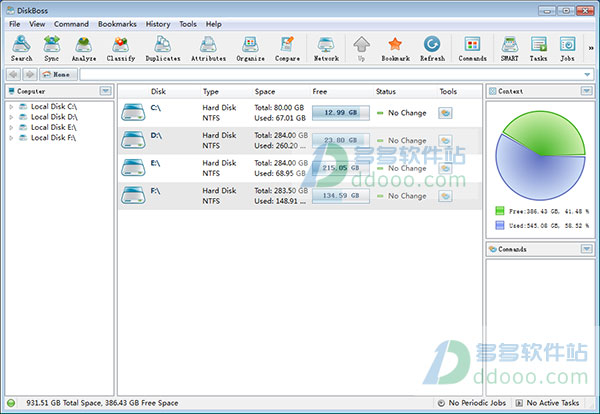Image resolution: width=600 pixels, height=414 pixels.
Task: Open the View menu
Action: [x=37, y=24]
